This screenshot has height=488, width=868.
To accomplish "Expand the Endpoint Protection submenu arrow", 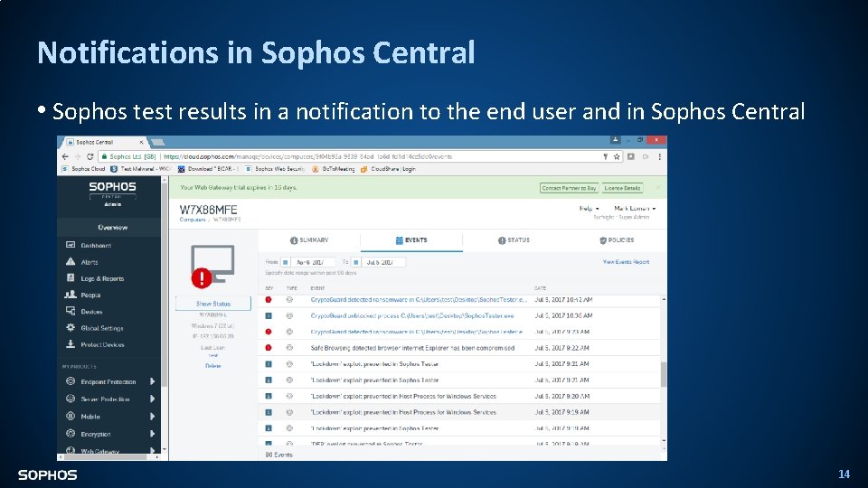I will [152, 381].
